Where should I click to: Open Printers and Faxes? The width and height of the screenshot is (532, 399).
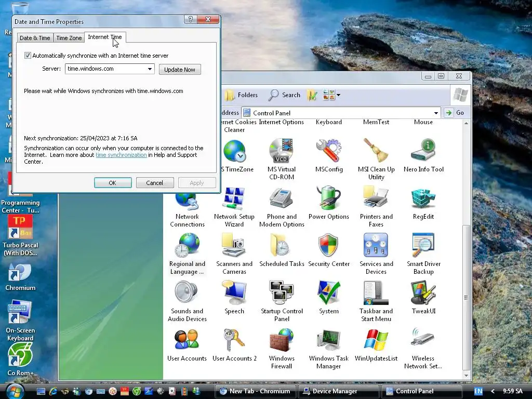coord(376,206)
